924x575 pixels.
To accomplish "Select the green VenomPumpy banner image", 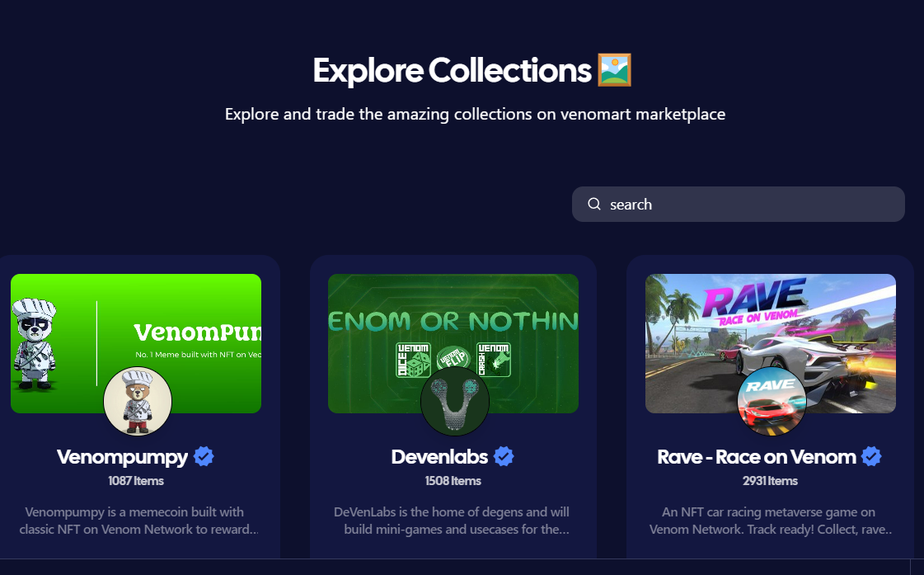I will point(136,343).
